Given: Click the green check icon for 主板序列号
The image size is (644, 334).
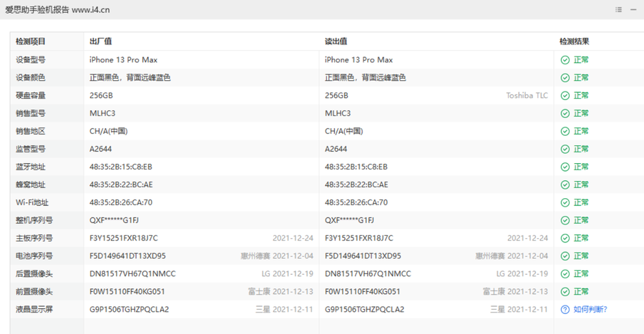Looking at the screenshot, I should [565, 238].
